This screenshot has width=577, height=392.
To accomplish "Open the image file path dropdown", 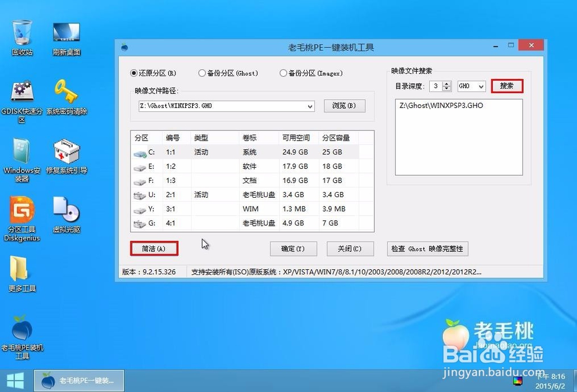I will (310, 106).
